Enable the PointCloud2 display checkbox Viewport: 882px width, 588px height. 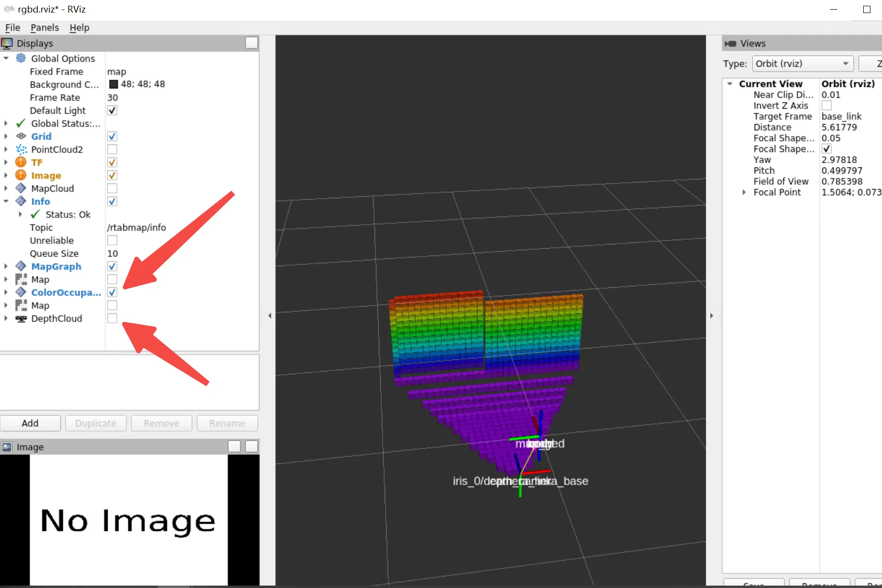point(112,149)
